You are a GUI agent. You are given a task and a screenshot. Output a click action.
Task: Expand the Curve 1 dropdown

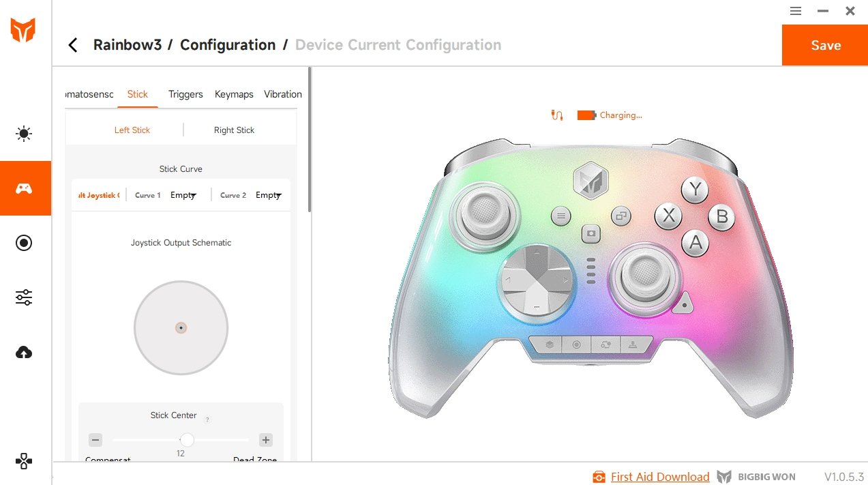(183, 195)
